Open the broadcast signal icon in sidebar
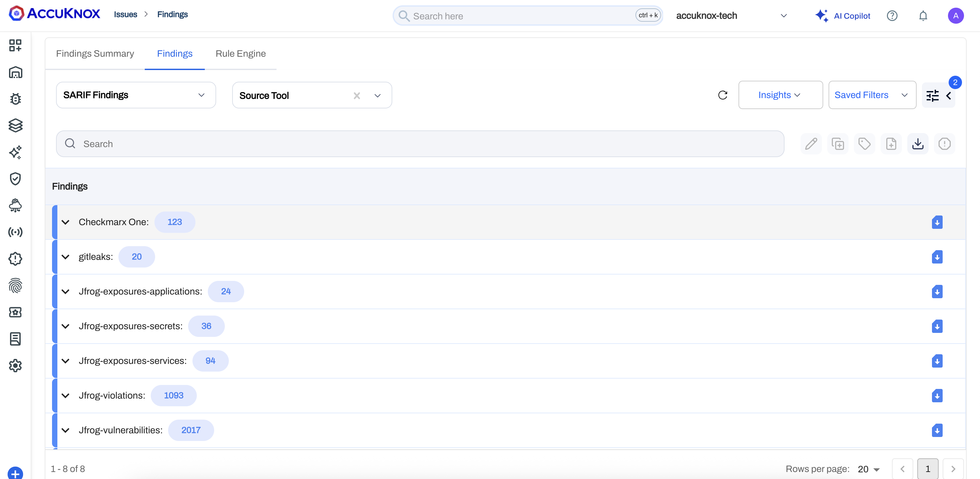 click(15, 232)
